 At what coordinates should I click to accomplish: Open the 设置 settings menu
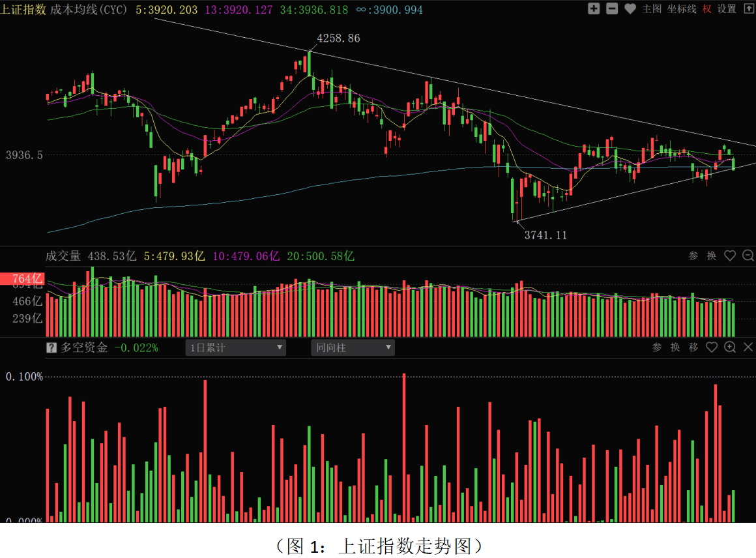coord(727,8)
